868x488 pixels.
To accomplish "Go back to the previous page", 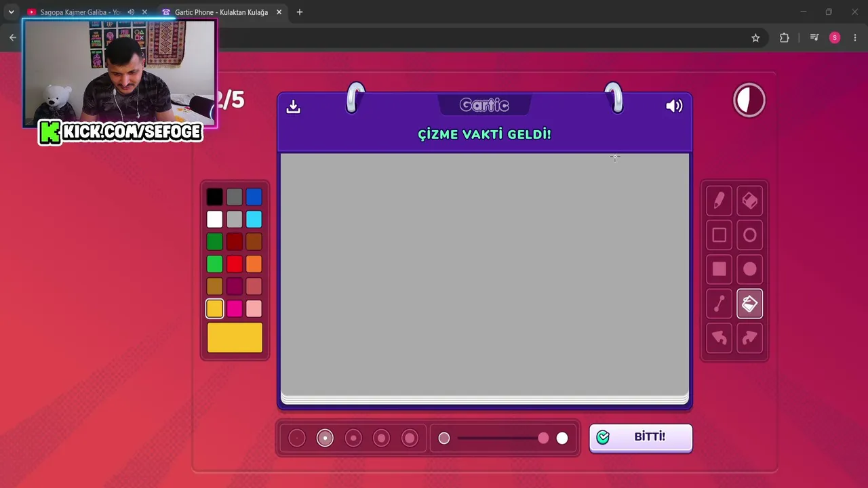I will (12, 38).
